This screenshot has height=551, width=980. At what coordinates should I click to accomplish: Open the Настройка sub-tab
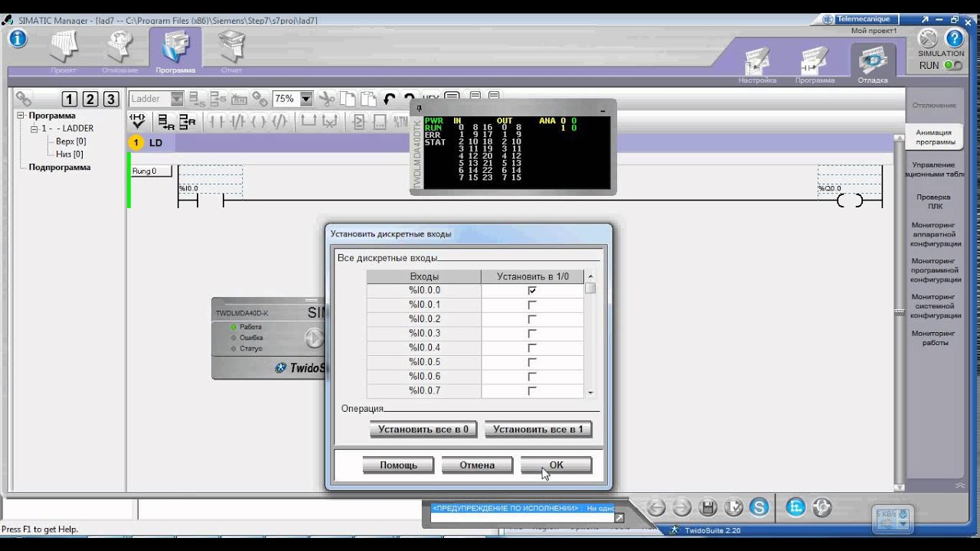[x=757, y=64]
